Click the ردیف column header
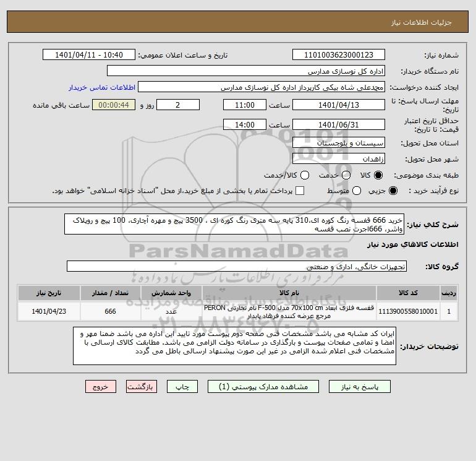Screen dimensions: 476x461 449,293
